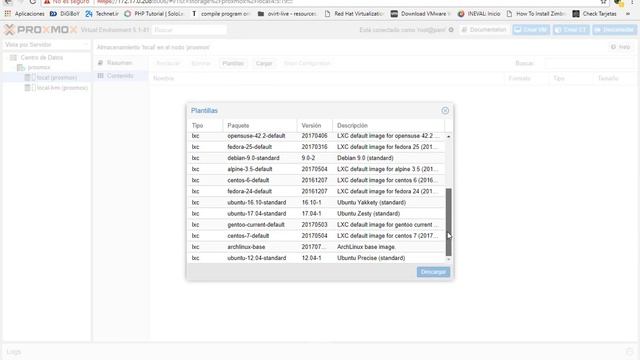640x360 pixels.
Task: Select fedora-25-default template row
Action: (x=316, y=147)
